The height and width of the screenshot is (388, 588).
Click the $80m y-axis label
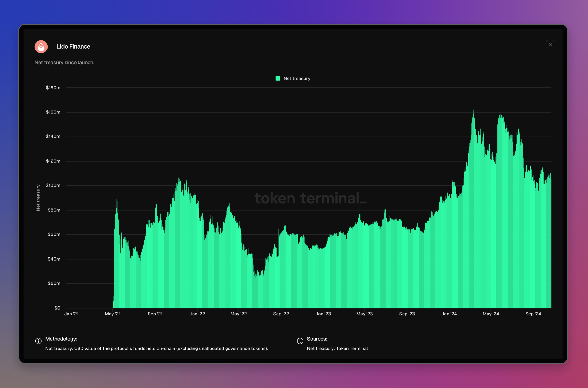click(x=54, y=210)
